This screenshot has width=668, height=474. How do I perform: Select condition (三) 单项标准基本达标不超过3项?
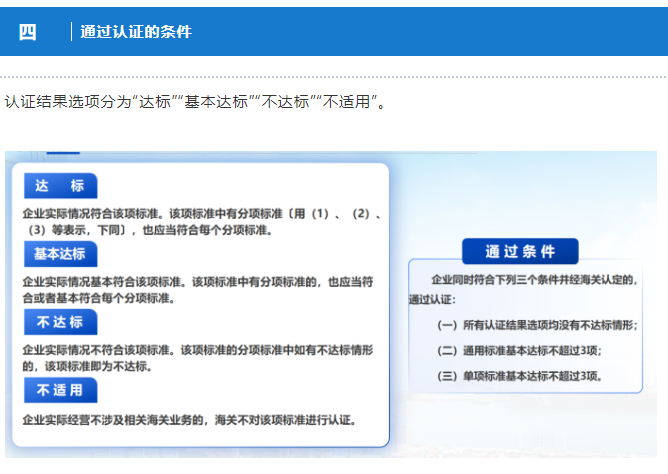click(519, 377)
